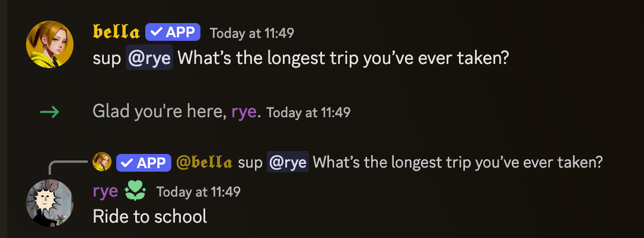Click rye's name in the welcome message
Viewport: 644px width, 238px height.
point(244,111)
